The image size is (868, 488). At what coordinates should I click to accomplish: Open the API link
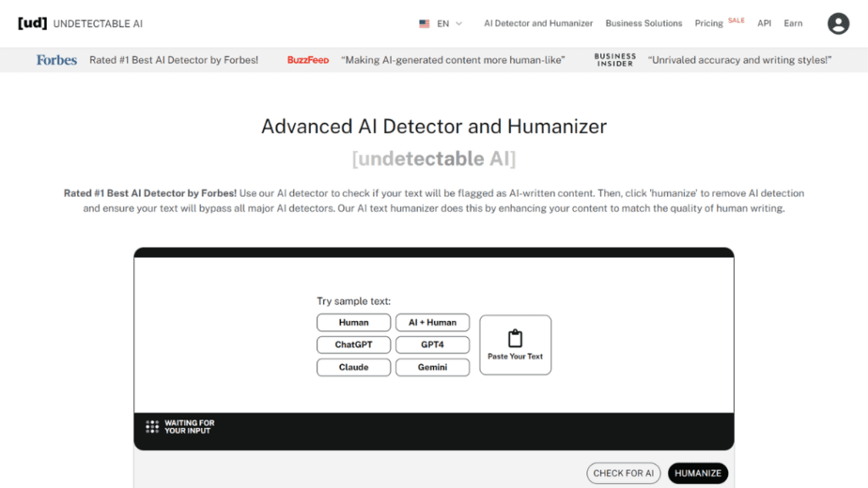764,24
